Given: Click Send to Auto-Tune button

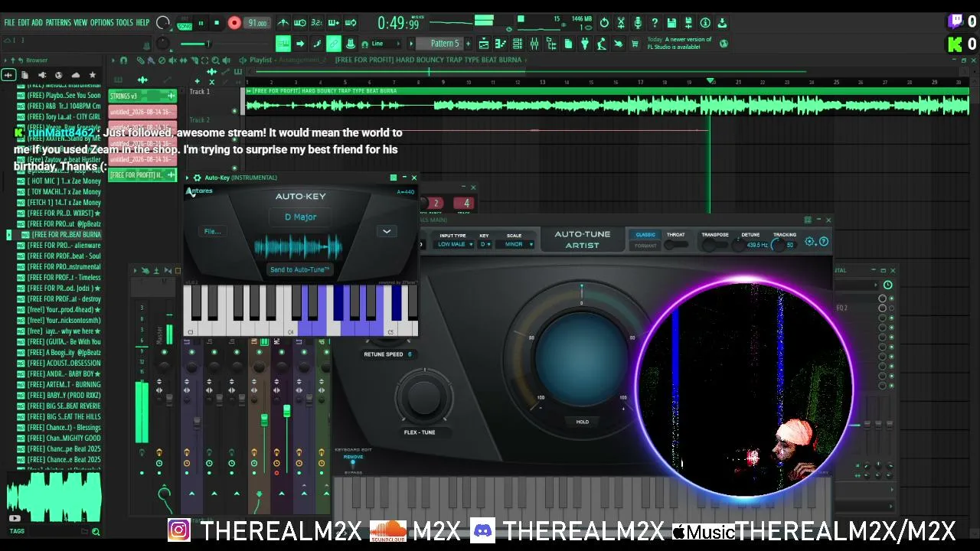Looking at the screenshot, I should pos(299,269).
